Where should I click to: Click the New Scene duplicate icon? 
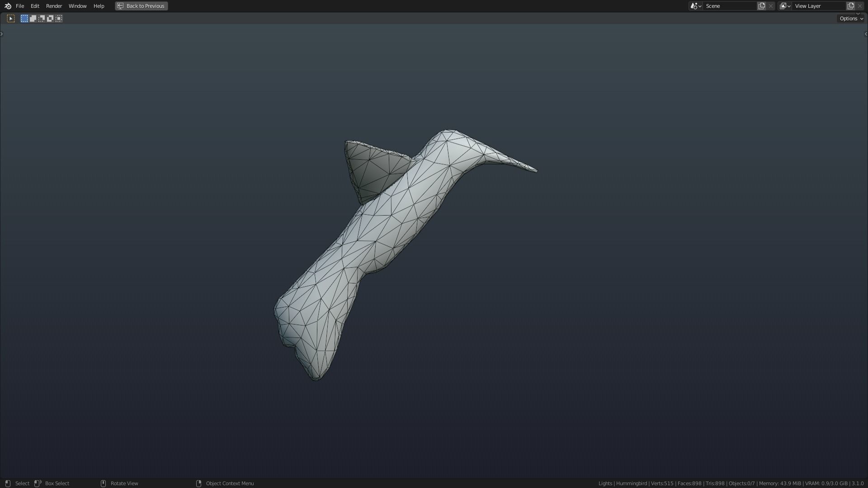pos(762,6)
